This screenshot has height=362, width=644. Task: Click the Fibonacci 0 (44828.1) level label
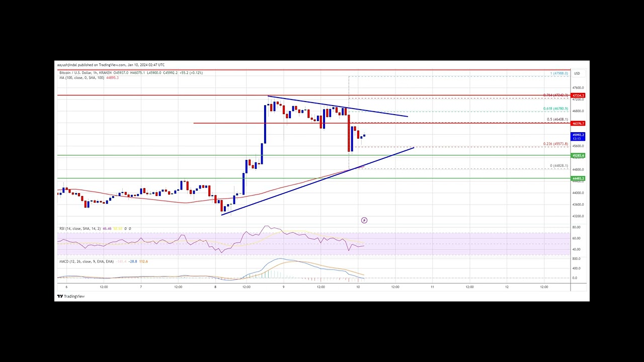(x=559, y=166)
